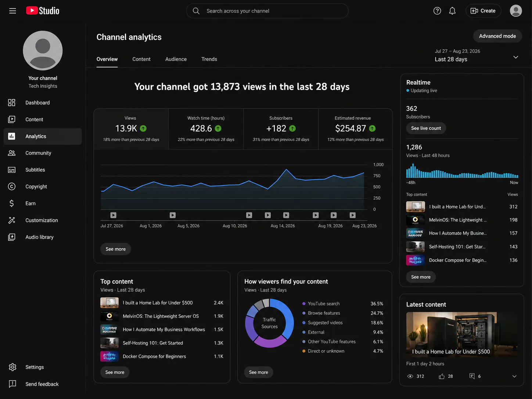This screenshot has height=399, width=532.
Task: Click the YouTube Studio logo
Action: pyautogui.click(x=43, y=11)
